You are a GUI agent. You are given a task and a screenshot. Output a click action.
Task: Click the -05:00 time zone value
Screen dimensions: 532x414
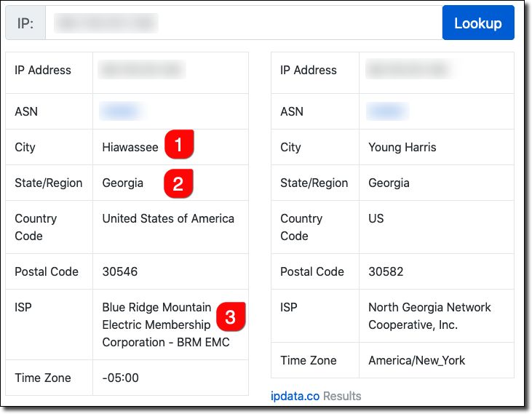coord(120,378)
